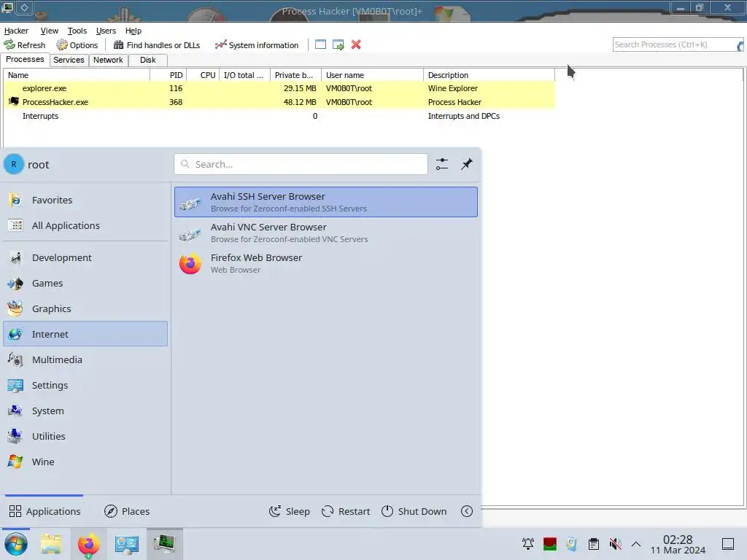The height and width of the screenshot is (560, 747).
Task: Open Games category
Action: (x=85, y=284)
